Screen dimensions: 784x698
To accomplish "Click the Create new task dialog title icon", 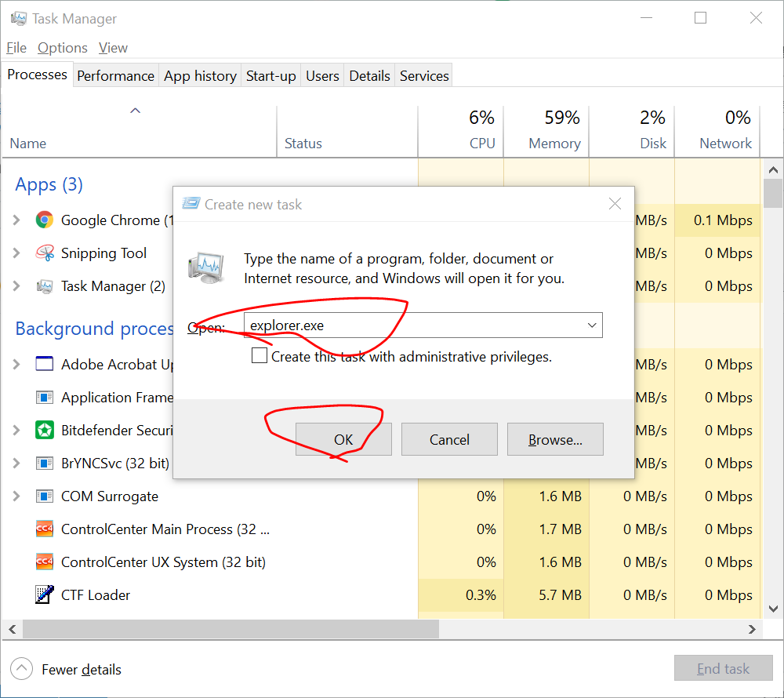I will pyautogui.click(x=191, y=203).
